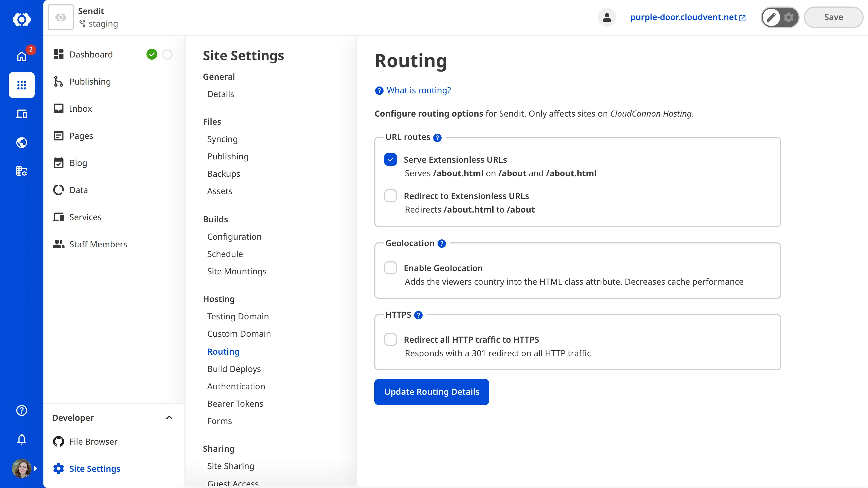Switch to the gear settings mode toggle
The image size is (868, 488).
click(x=789, y=17)
